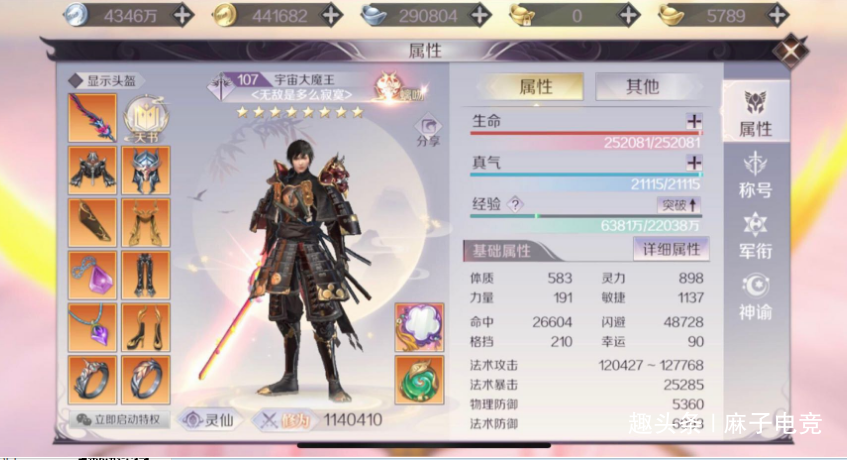Screen dimensions: 847x460
Task: Click the 突破 breakthrough button
Action: [679, 205]
